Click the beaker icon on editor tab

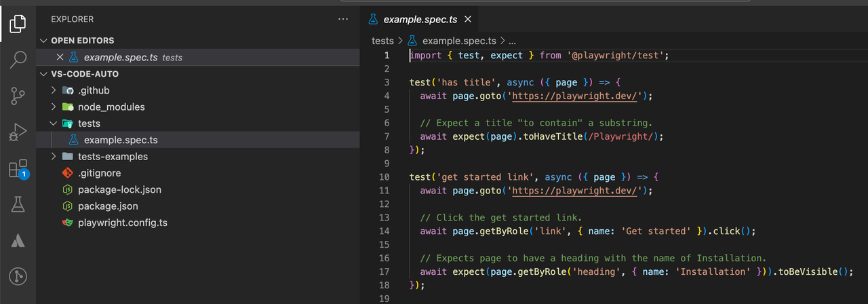[373, 20]
